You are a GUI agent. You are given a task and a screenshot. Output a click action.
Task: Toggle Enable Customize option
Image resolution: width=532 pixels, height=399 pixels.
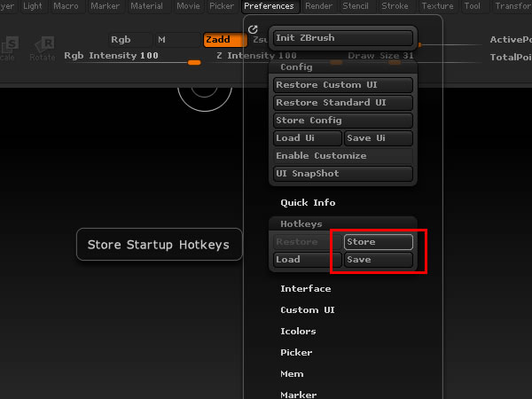343,156
